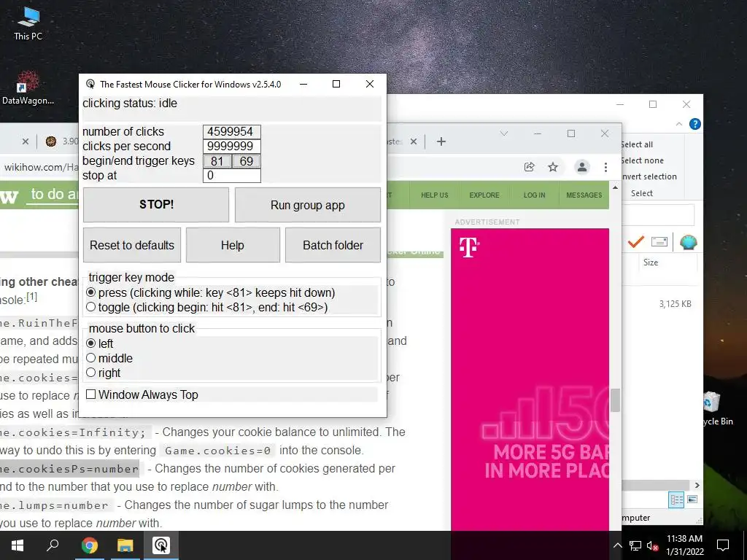Open This PC desktop icon
This screenshot has height=560, width=747.
click(x=28, y=23)
